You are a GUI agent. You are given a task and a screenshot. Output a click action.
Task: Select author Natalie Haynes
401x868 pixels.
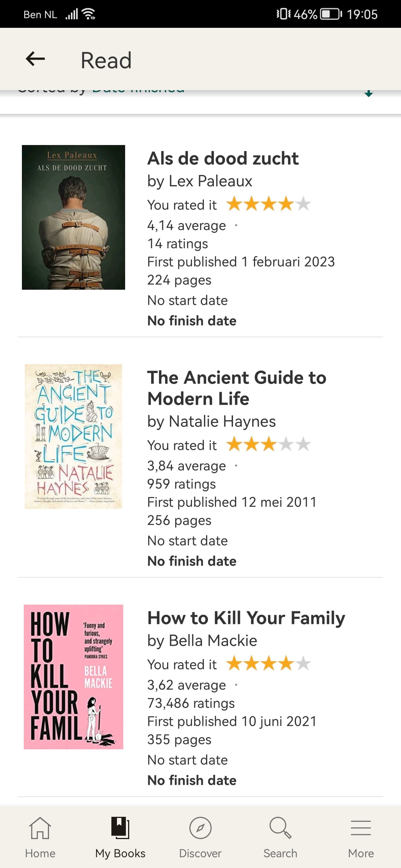point(222,421)
